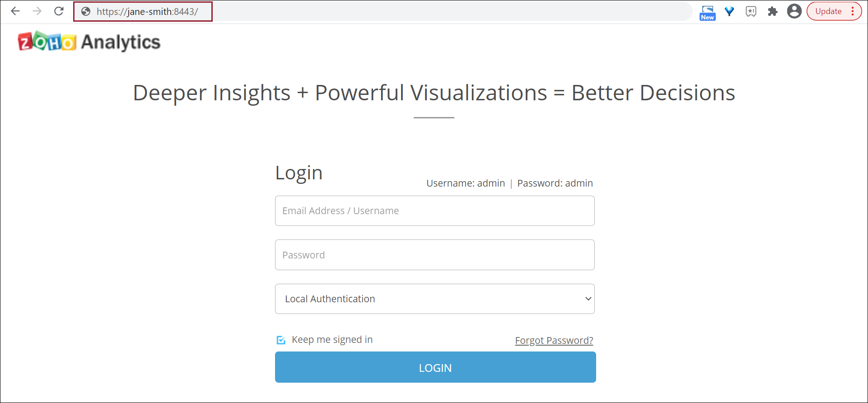This screenshot has width=868, height=403.
Task: Open the Local Authentication dropdown
Action: click(434, 299)
